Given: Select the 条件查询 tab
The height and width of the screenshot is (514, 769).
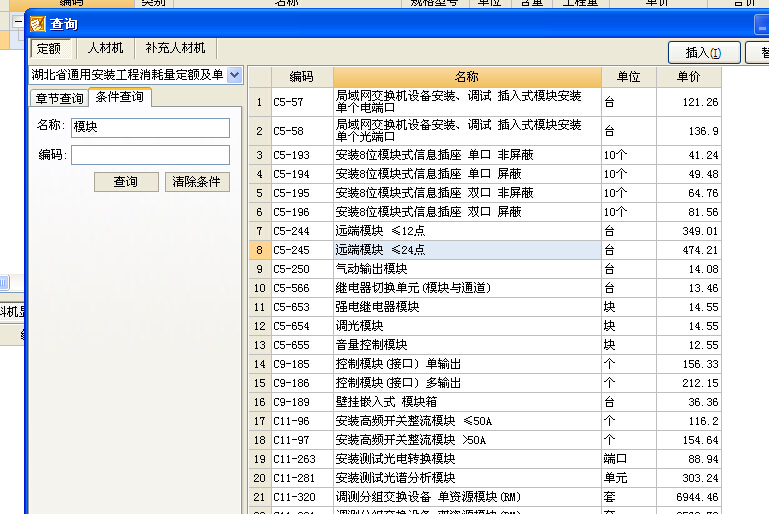Looking at the screenshot, I should 120,97.
